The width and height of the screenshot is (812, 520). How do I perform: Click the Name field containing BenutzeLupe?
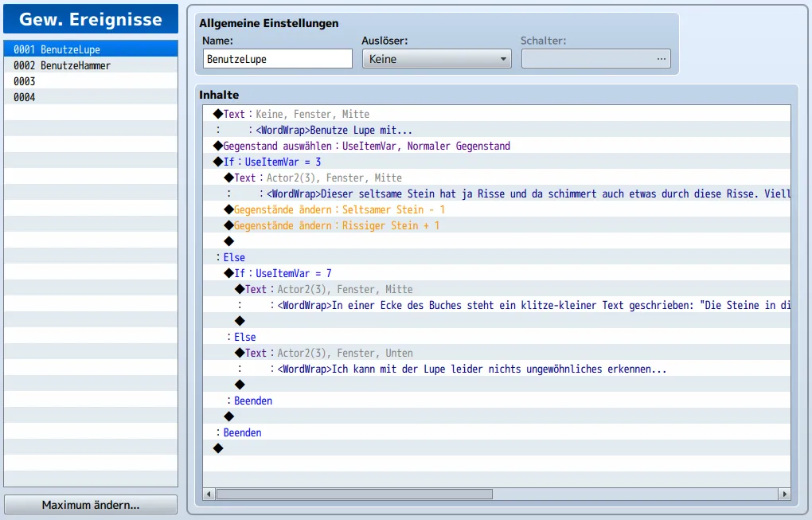tap(278, 59)
